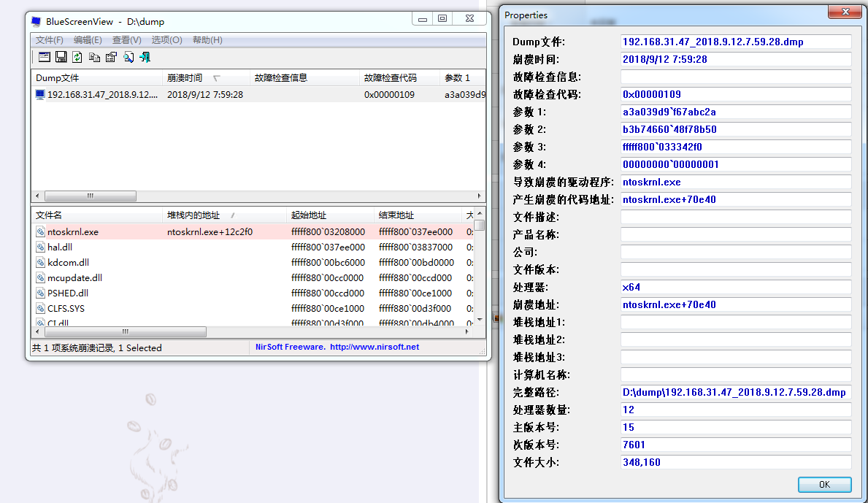Screen dimensions: 868x503
Task: Open the 查看(V) menu
Action: pos(126,40)
